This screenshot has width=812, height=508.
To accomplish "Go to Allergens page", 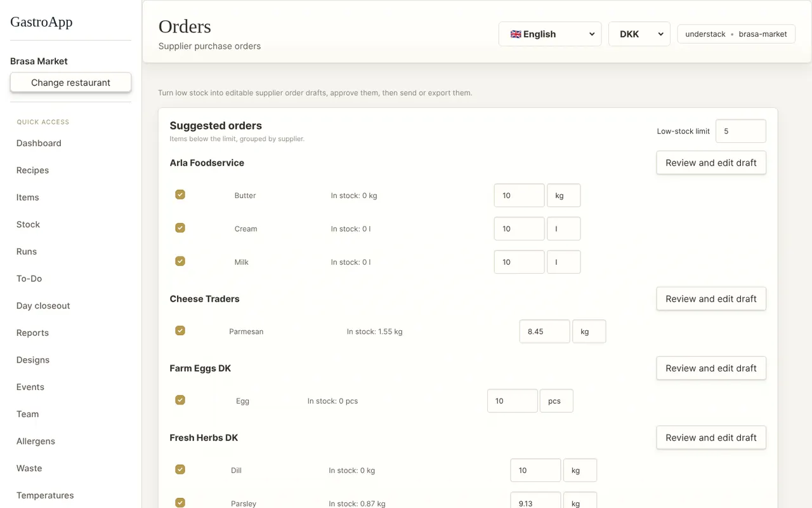I will click(36, 441).
